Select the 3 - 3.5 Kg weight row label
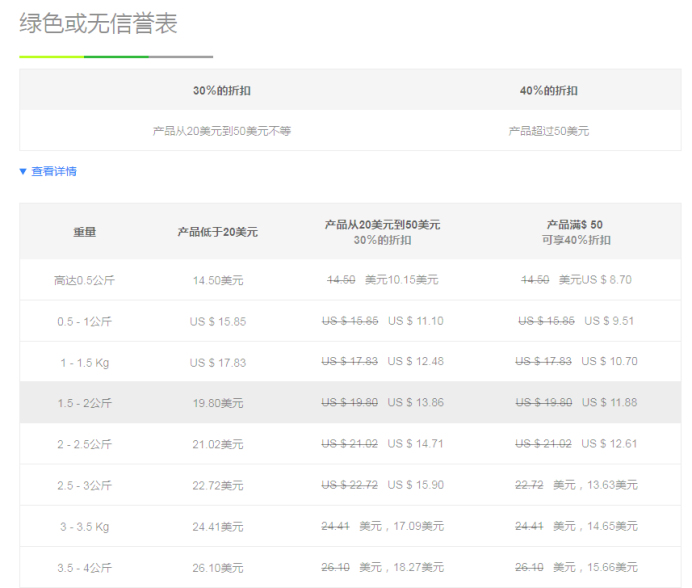The height and width of the screenshot is (588, 692). click(x=84, y=527)
